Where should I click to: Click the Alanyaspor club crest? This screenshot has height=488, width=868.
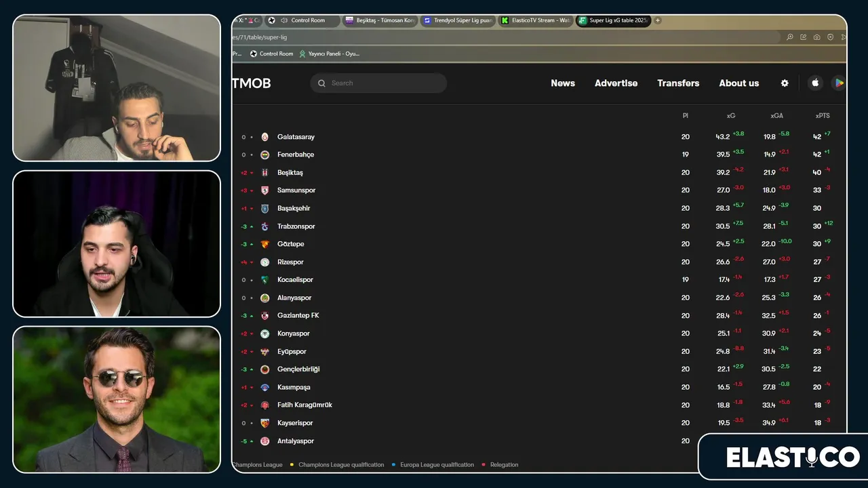pos(265,298)
